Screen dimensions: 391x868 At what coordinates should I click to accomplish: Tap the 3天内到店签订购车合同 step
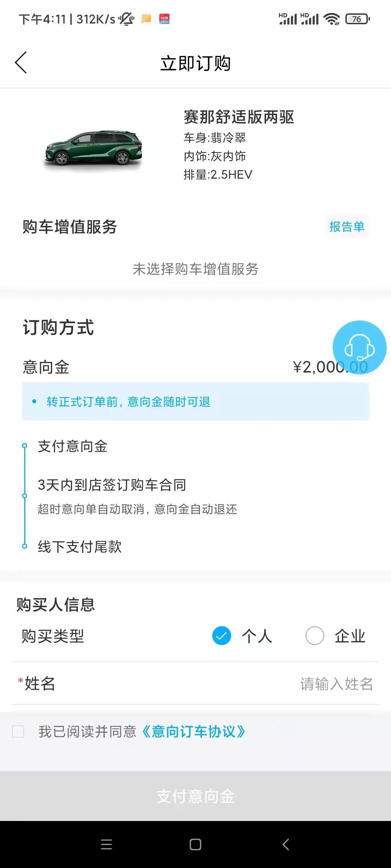click(x=112, y=485)
